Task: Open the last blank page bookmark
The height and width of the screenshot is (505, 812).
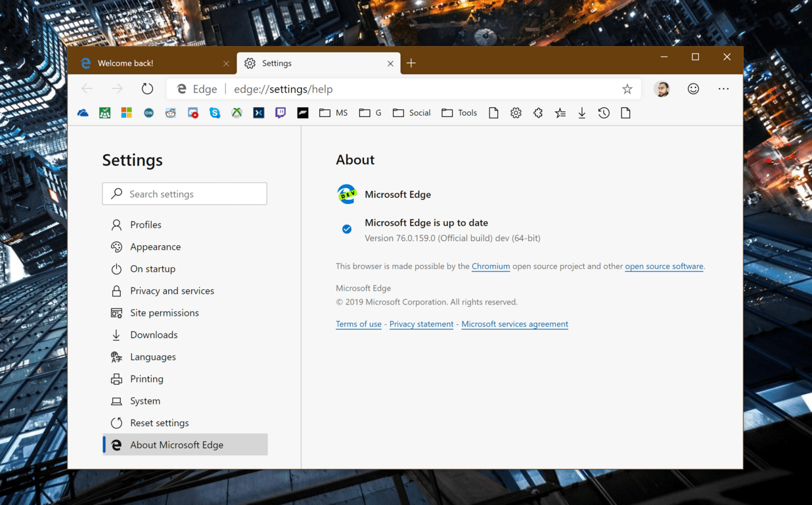Action: (625, 113)
